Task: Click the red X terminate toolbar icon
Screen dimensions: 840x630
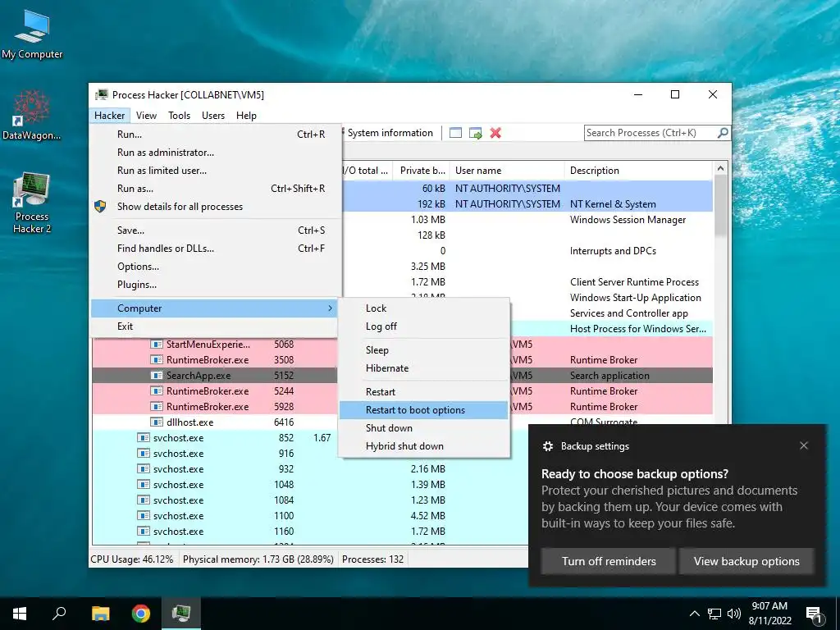Action: (495, 133)
